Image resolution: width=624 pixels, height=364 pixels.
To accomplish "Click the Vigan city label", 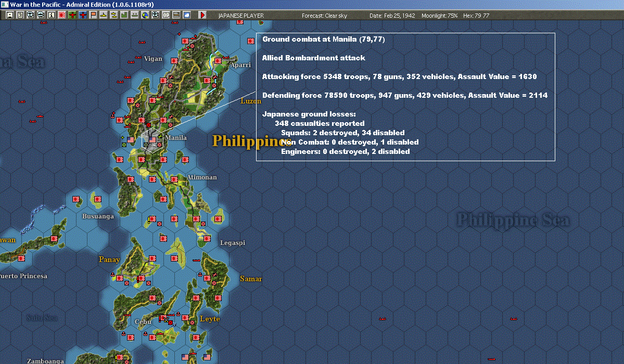I will 153,59.
